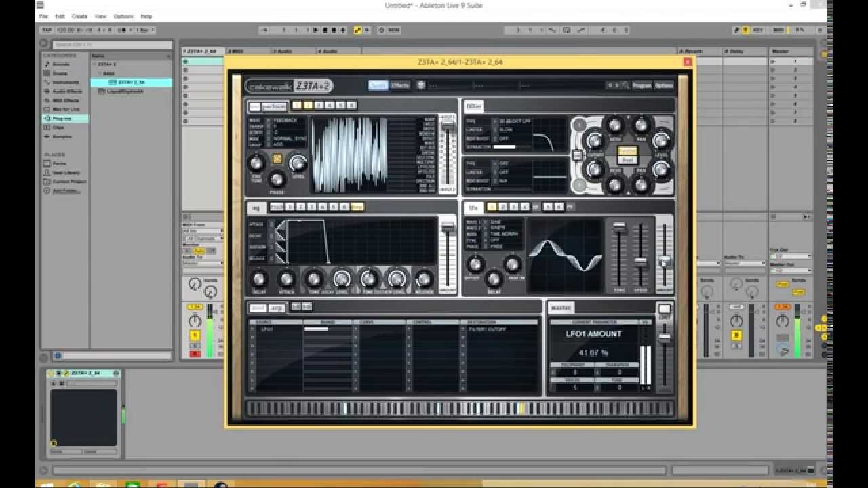
Task: Click the oscillator FINE TUNE knob
Action: pos(256,163)
